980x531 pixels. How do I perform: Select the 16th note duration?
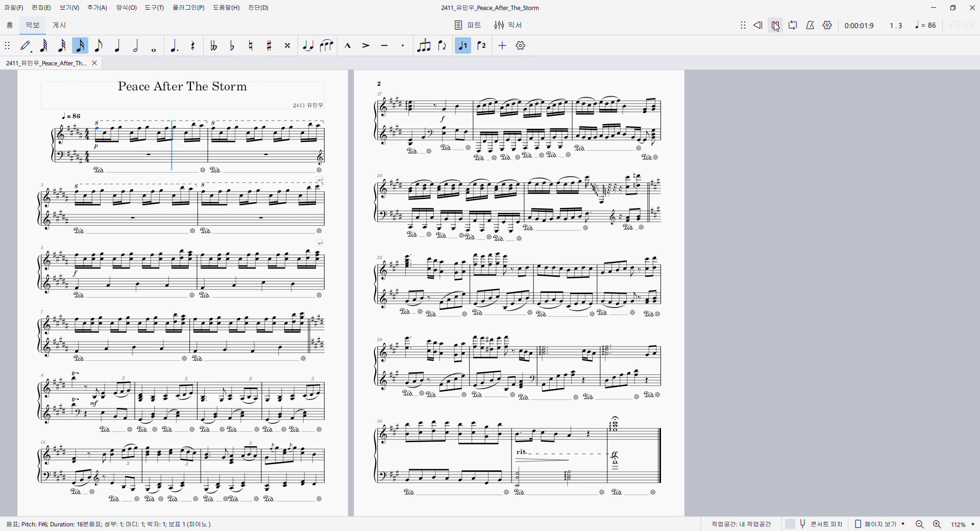point(80,46)
